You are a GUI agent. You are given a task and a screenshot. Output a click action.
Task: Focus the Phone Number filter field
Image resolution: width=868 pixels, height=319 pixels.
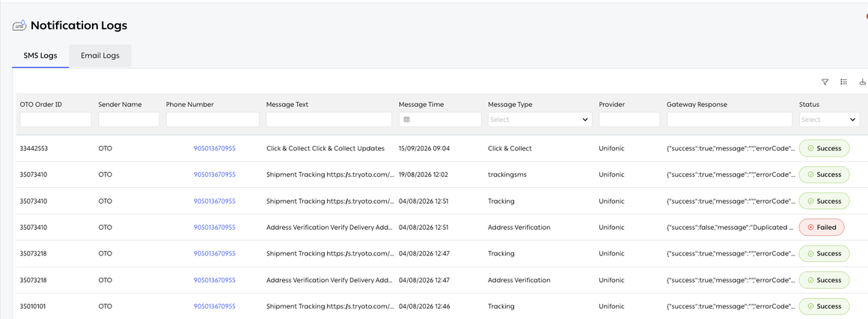[213, 120]
